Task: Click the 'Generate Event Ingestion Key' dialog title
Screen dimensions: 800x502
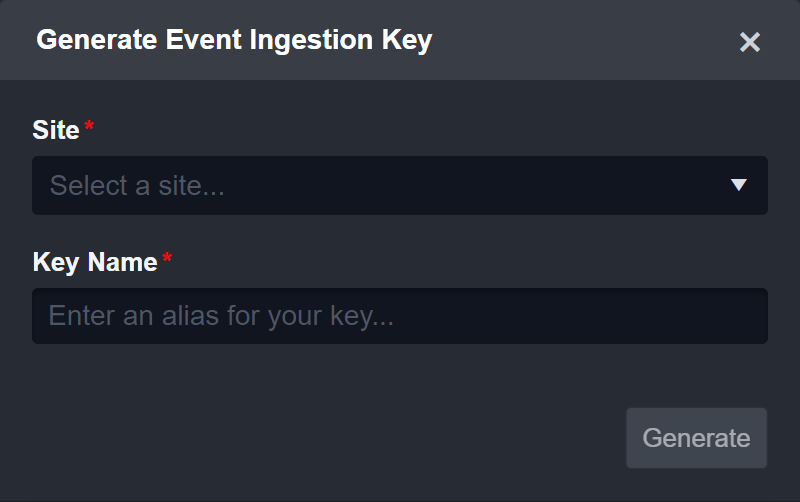Action: pyautogui.click(x=234, y=41)
